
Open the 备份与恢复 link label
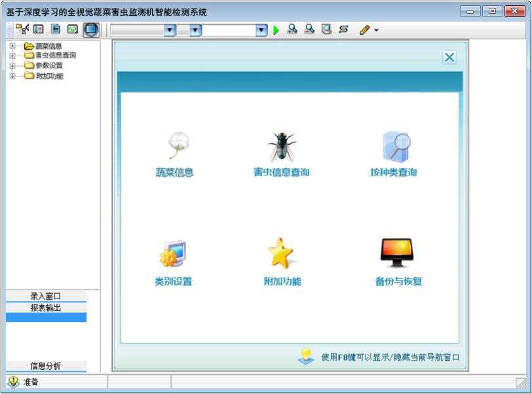[x=398, y=281]
